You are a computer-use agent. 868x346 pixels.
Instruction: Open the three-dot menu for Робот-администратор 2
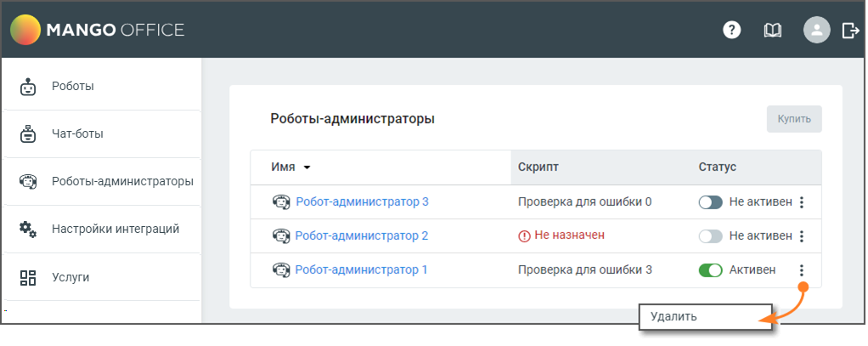click(x=802, y=236)
